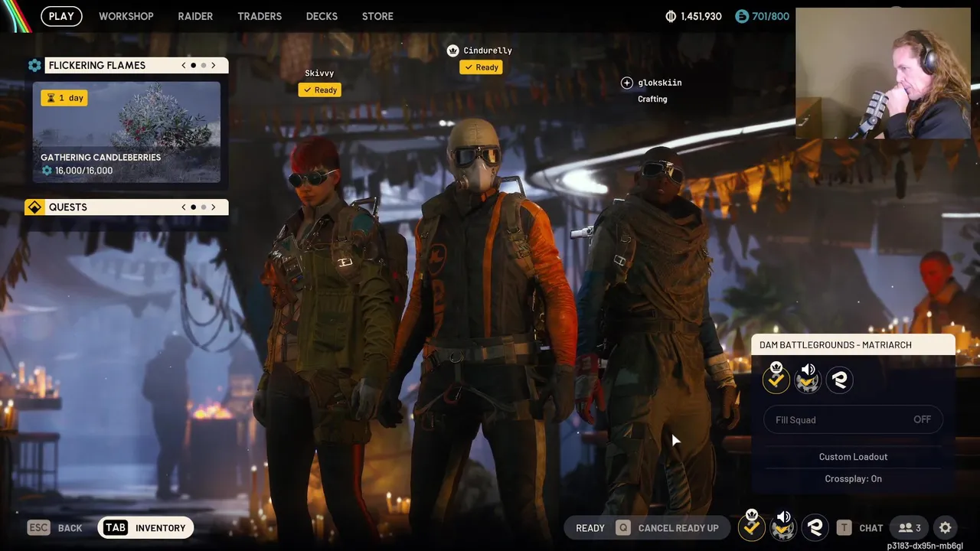Click Cancel Ready Up
Screen dimensions: 980x551
678,528
